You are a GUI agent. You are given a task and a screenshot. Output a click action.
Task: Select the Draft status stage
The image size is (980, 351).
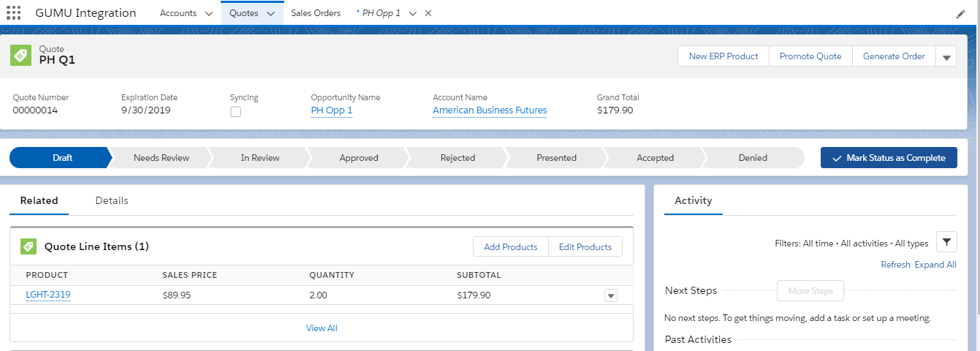[x=62, y=158]
